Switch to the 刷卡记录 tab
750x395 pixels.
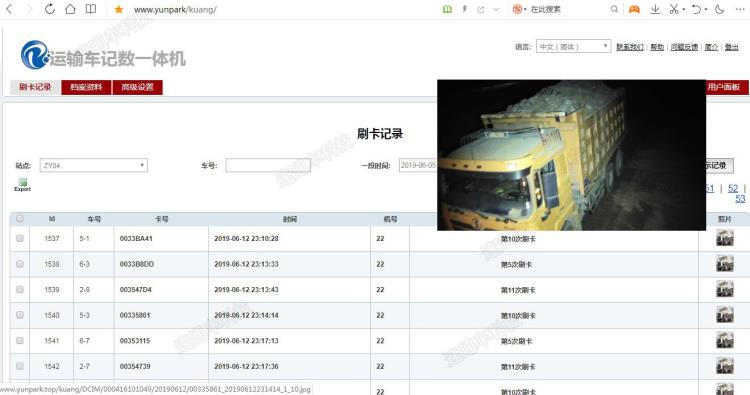tap(35, 87)
